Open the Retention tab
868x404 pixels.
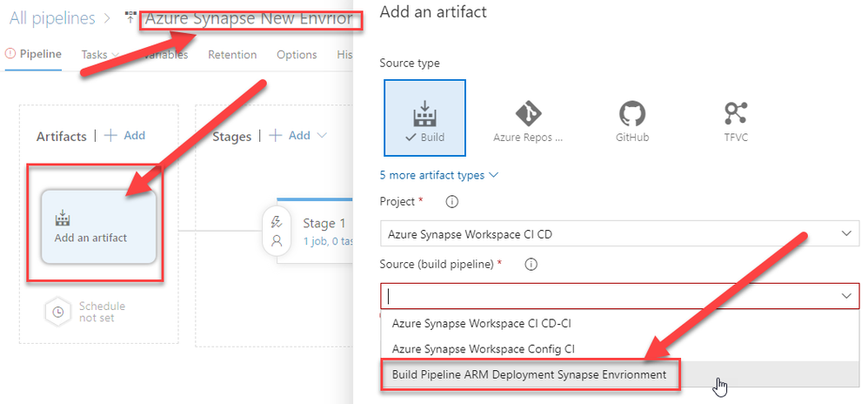click(x=232, y=54)
